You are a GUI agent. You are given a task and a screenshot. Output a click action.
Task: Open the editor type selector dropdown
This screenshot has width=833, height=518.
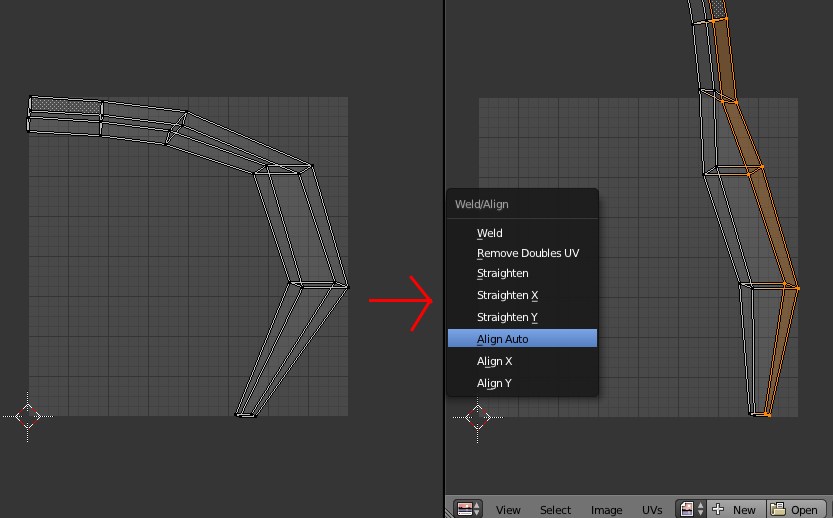pos(468,509)
